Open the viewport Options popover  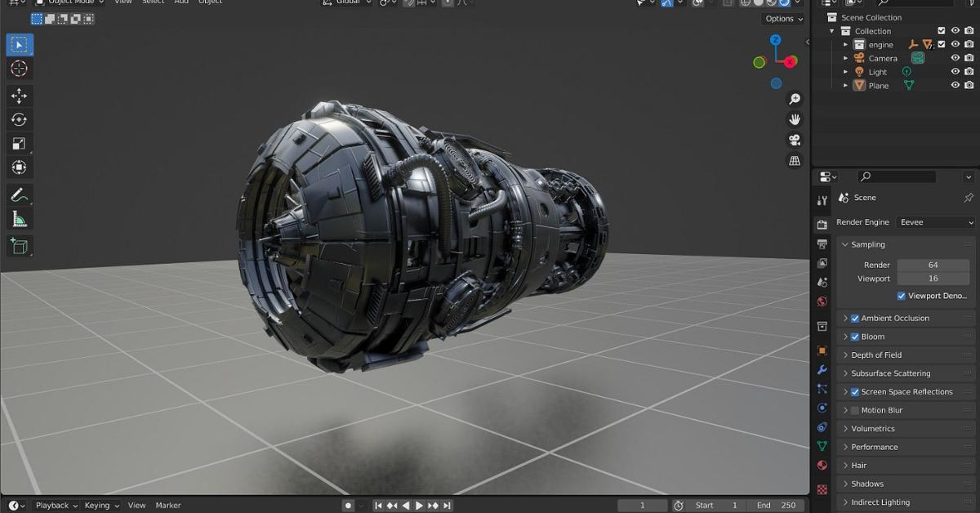781,18
